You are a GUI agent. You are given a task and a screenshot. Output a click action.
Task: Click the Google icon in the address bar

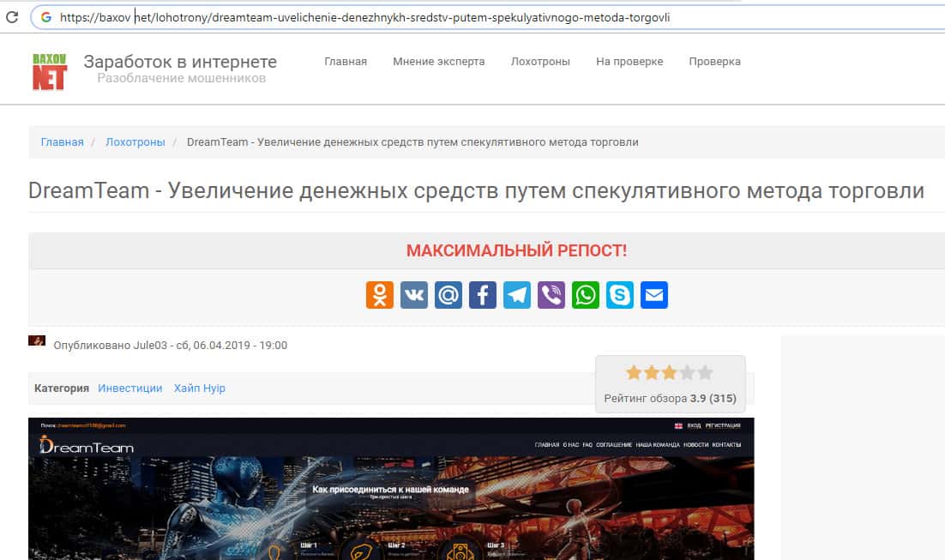pos(45,17)
